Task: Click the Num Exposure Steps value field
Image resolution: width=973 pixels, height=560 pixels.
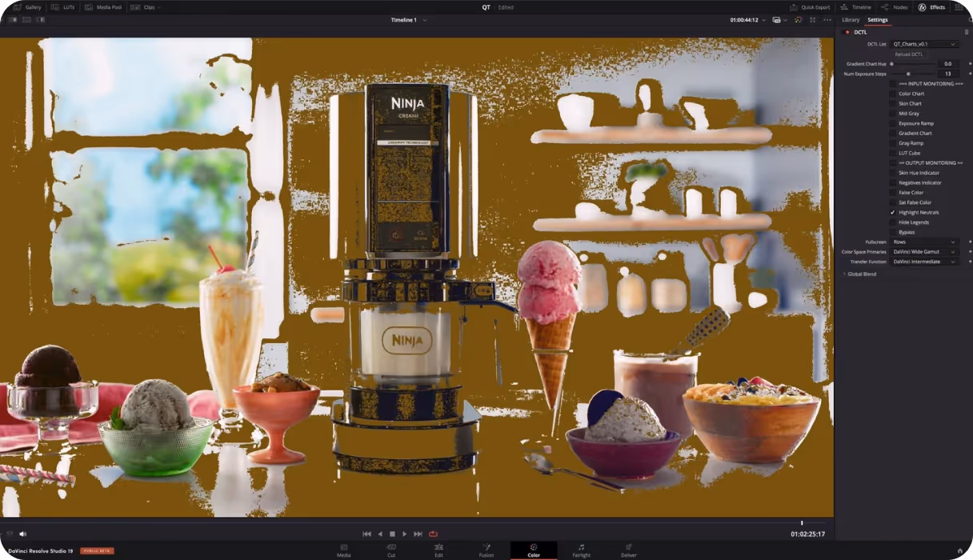Action: pos(948,74)
